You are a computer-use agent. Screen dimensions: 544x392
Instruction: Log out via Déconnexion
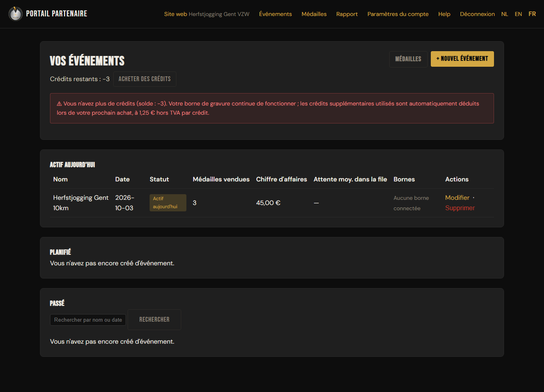(x=477, y=14)
